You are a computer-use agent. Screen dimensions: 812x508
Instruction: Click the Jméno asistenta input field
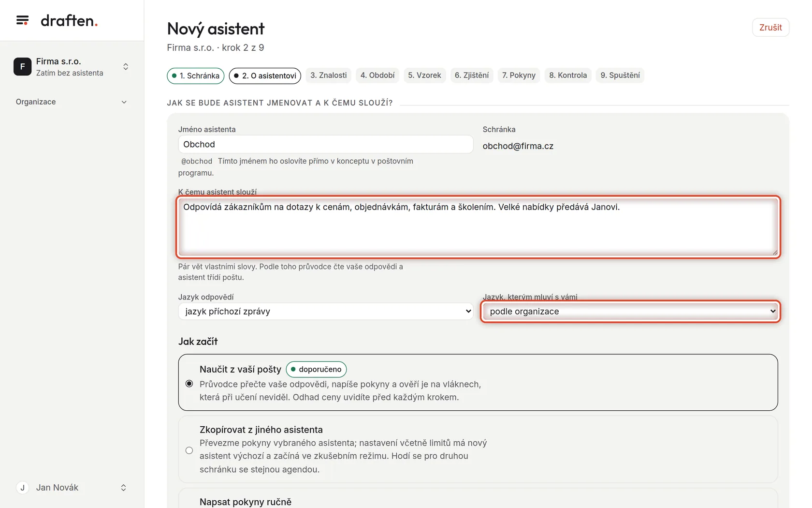pyautogui.click(x=326, y=144)
